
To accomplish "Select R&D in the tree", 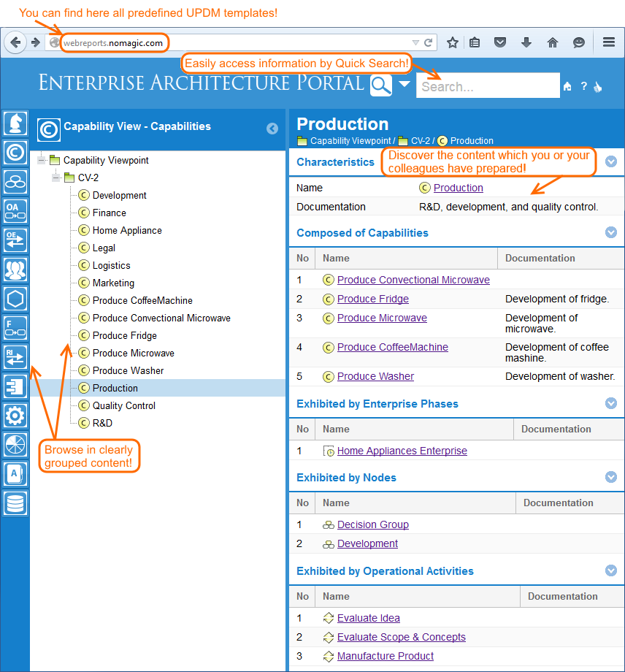I will coord(102,424).
